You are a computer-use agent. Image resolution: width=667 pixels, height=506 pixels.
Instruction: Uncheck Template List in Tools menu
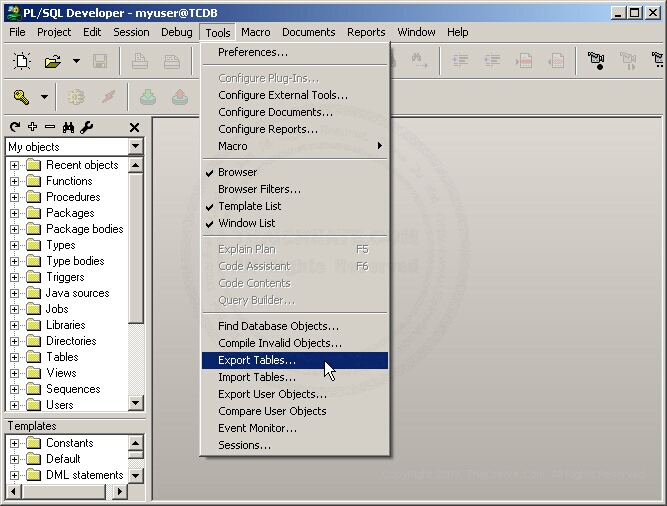coord(249,206)
